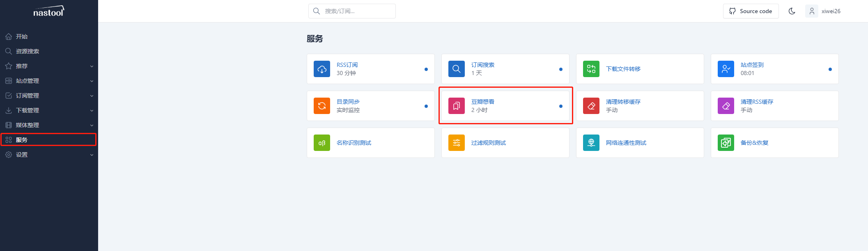Open the xiwei26 user account menu
Screen dimensions: 868x251
coord(824,11)
